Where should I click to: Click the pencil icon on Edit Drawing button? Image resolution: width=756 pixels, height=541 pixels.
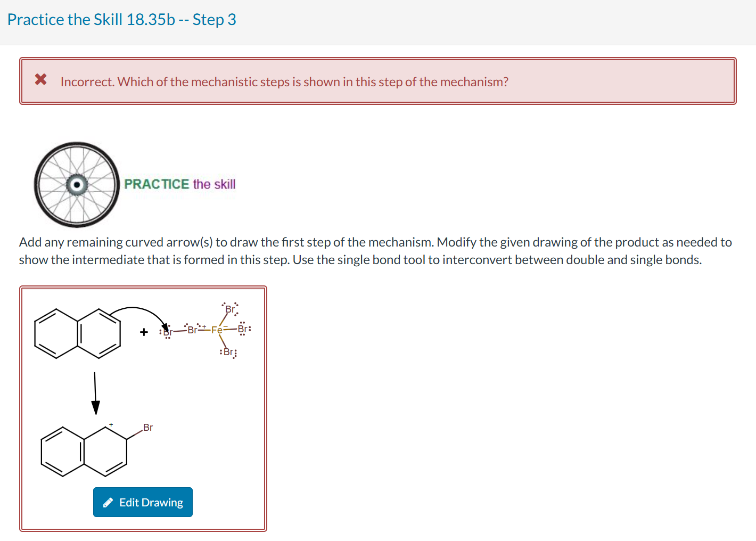(109, 502)
